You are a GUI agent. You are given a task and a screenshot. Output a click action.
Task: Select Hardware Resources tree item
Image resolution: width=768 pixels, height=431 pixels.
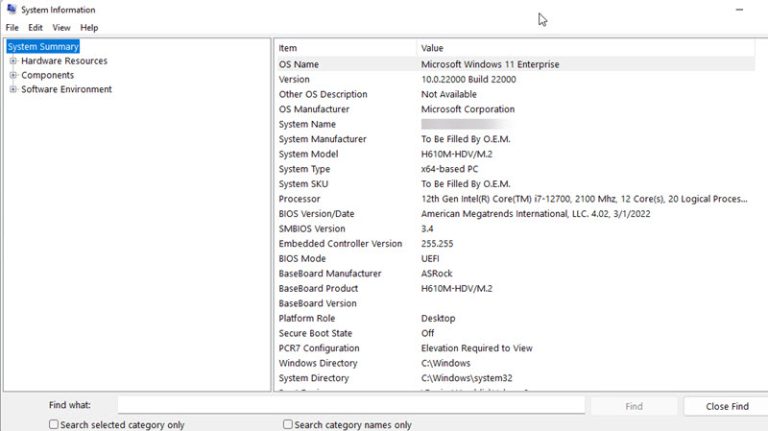tap(64, 61)
